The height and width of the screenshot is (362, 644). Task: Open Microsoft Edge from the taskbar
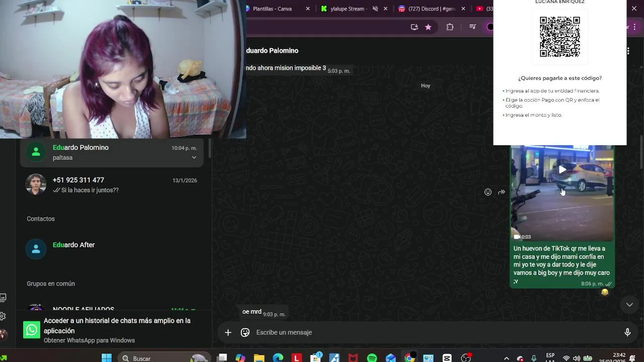tap(278, 358)
